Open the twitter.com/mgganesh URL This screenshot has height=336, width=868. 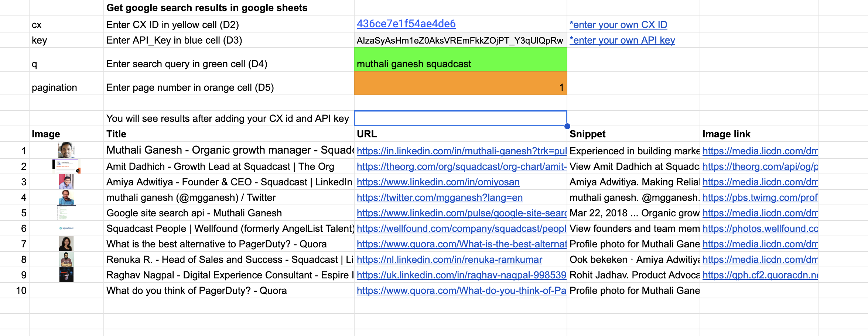tap(440, 198)
